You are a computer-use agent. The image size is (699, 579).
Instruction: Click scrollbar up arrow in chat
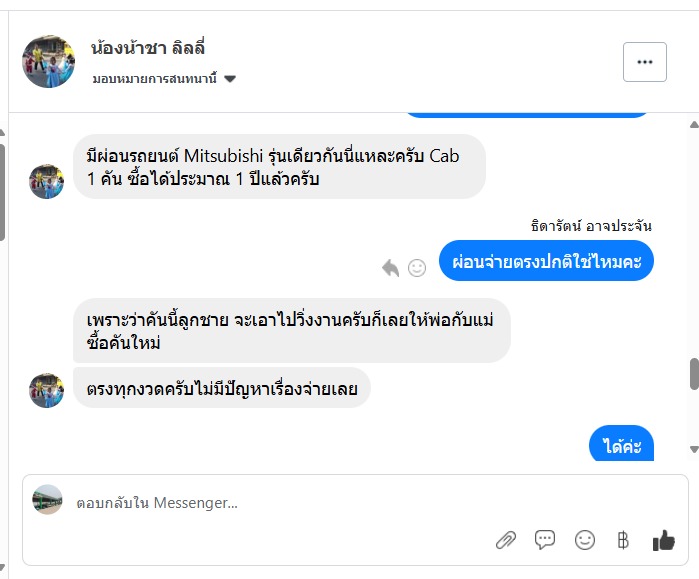[x=693, y=123]
